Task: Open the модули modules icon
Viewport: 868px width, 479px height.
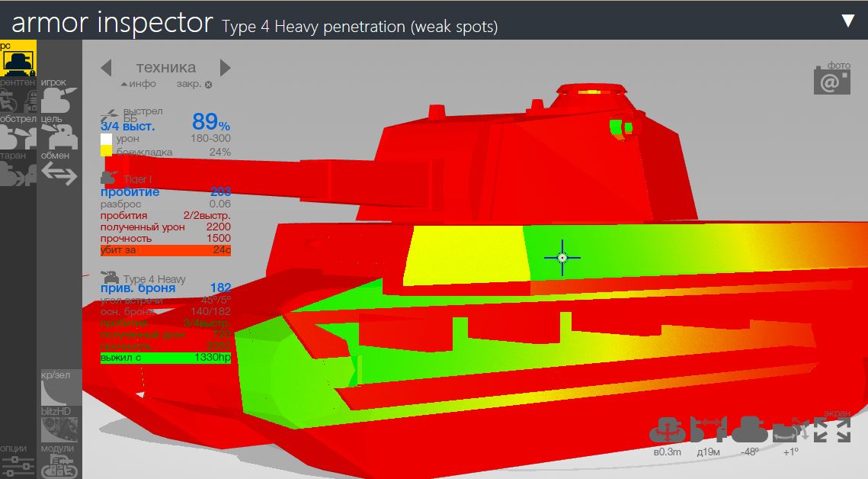Action: (59, 466)
